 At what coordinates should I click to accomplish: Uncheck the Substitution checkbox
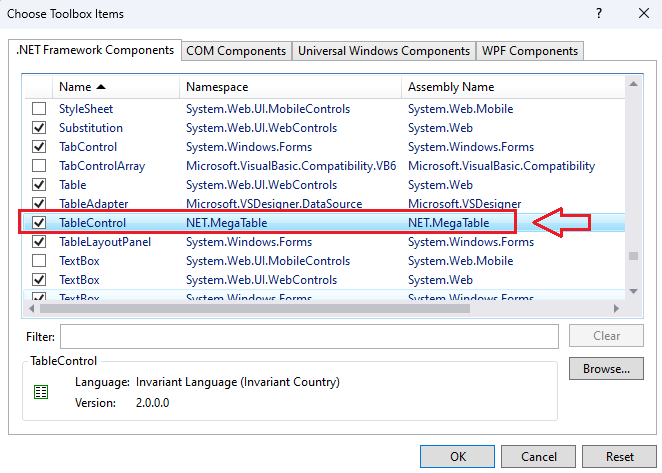pos(39,128)
